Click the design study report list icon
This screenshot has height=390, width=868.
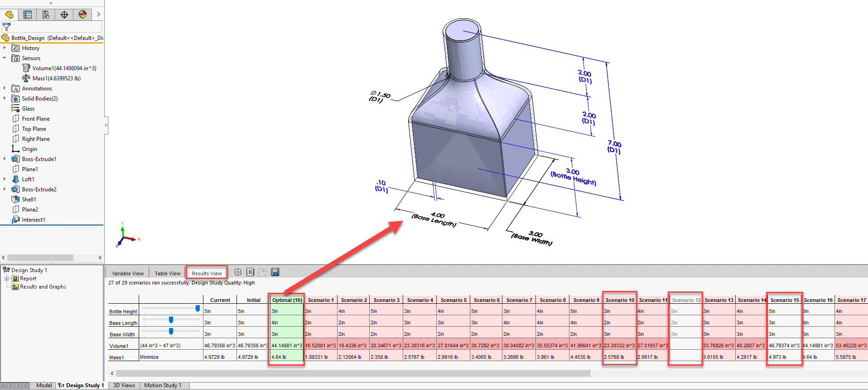pyautogui.click(x=250, y=272)
